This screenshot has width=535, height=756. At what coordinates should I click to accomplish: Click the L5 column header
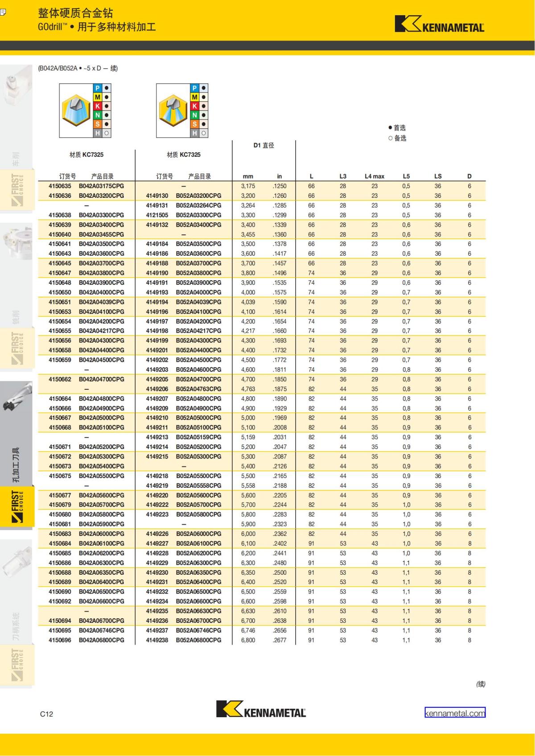pos(406,176)
